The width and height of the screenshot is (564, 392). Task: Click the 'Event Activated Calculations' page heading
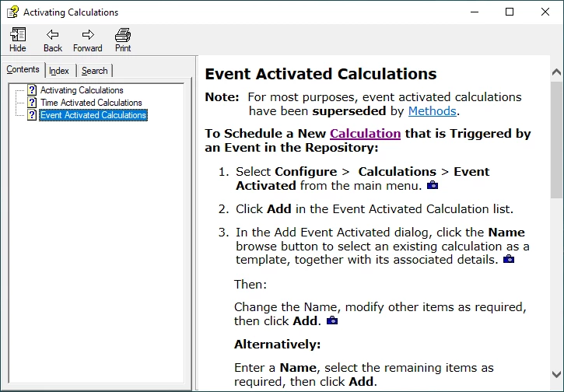tap(321, 74)
